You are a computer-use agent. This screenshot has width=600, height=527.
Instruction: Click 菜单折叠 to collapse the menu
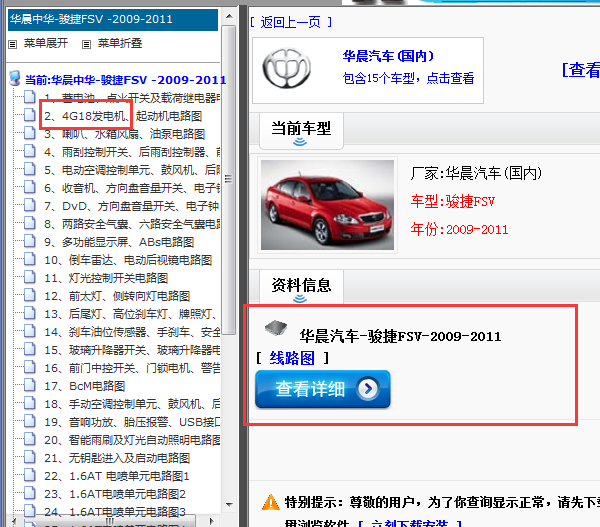point(120,43)
